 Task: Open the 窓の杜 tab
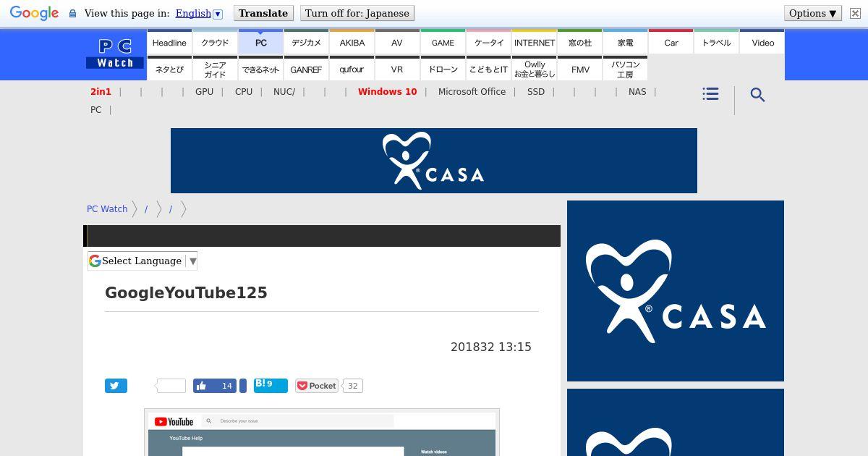point(580,42)
